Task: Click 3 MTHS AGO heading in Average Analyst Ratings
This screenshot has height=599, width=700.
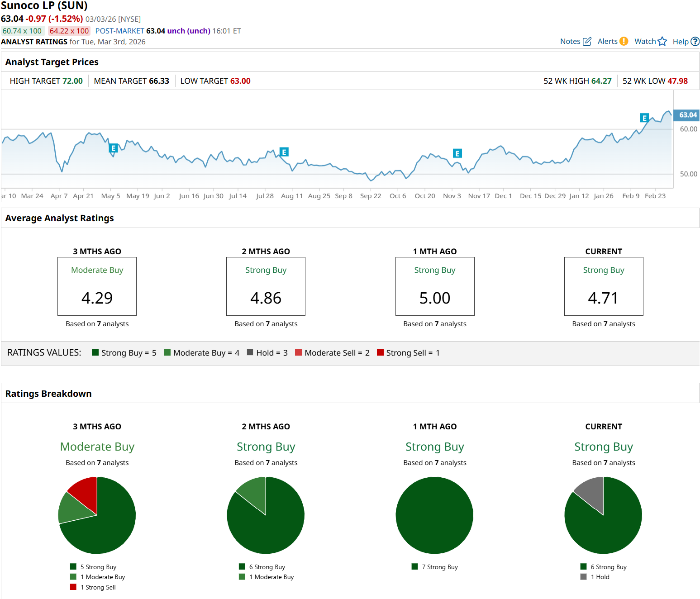Action: tap(97, 252)
